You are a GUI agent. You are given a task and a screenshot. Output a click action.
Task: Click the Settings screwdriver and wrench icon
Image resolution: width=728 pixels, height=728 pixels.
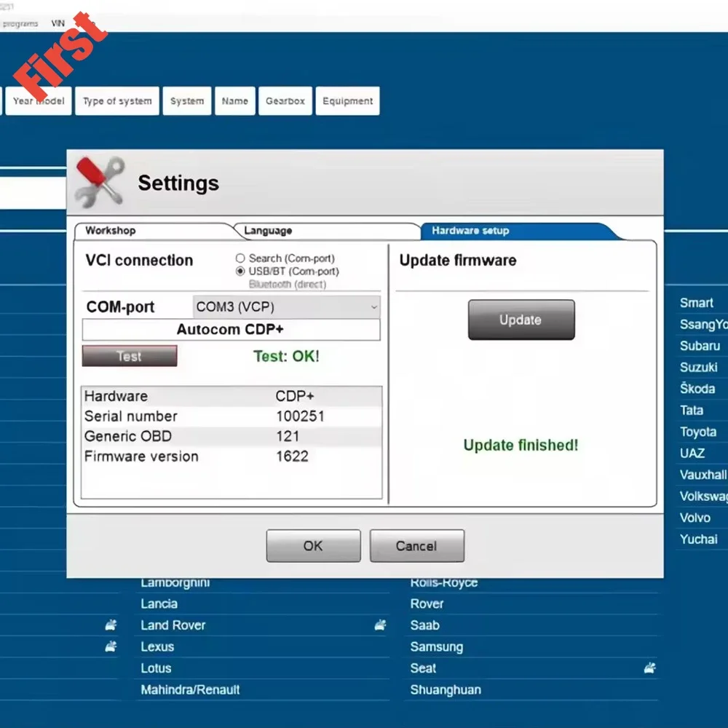pos(100,181)
